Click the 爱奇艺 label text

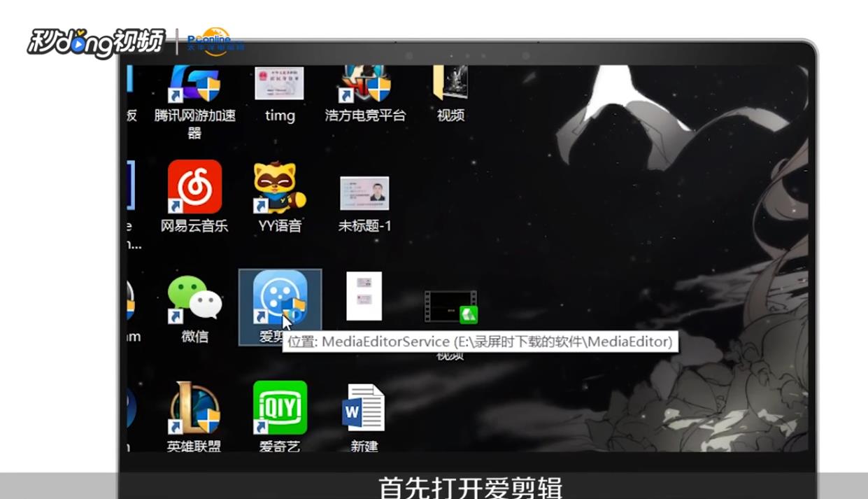pos(279,446)
